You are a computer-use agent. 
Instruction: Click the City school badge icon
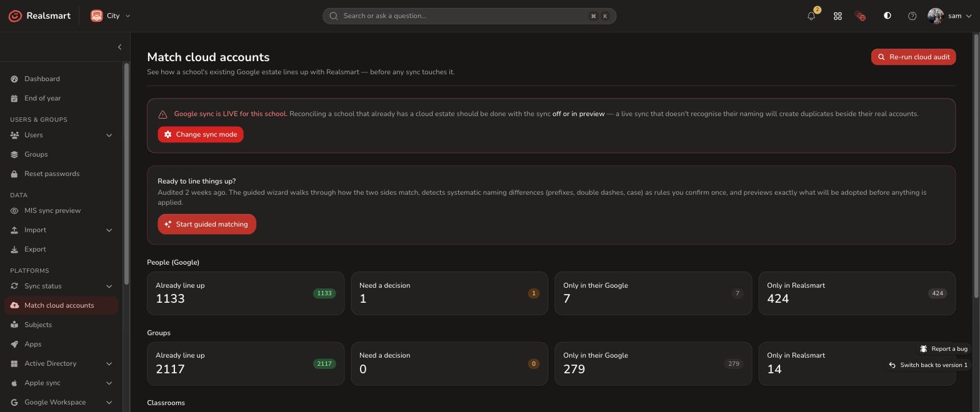96,16
